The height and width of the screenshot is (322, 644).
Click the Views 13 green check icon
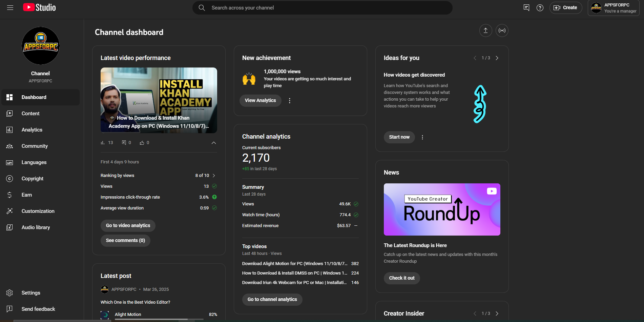[214, 186]
